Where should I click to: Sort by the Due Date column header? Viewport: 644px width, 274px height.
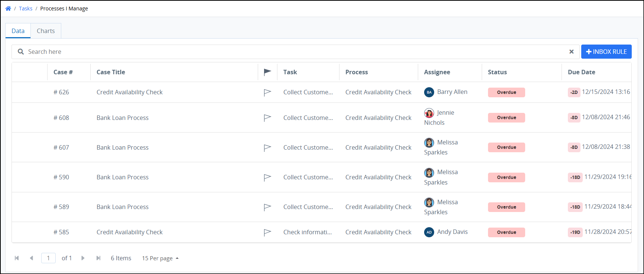[581, 72]
